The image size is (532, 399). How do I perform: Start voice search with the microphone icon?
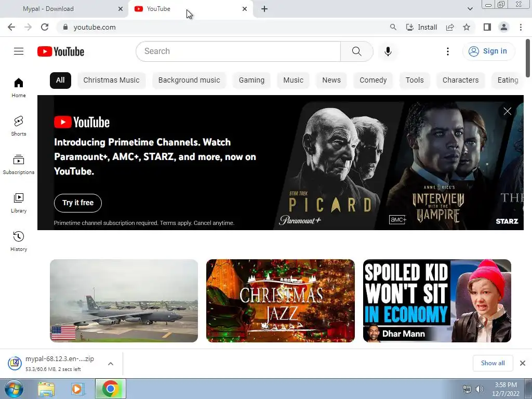point(388,51)
